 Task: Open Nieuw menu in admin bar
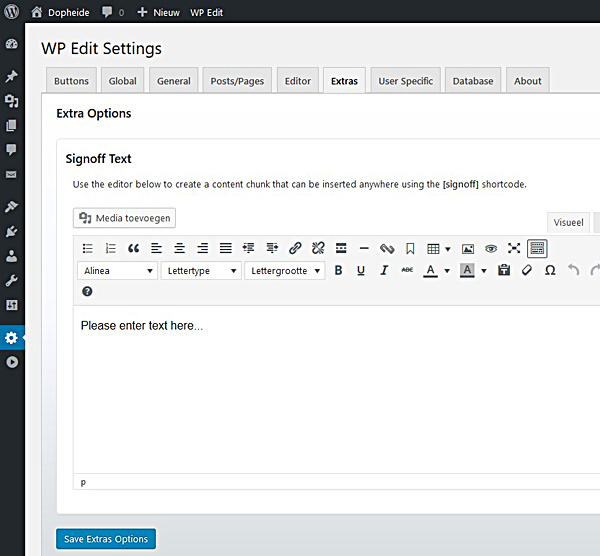159,13
